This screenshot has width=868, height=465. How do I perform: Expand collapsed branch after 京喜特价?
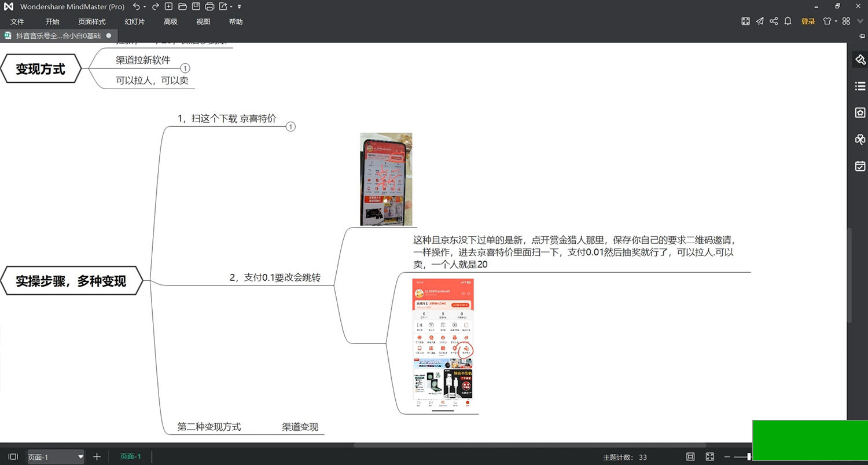tap(290, 127)
